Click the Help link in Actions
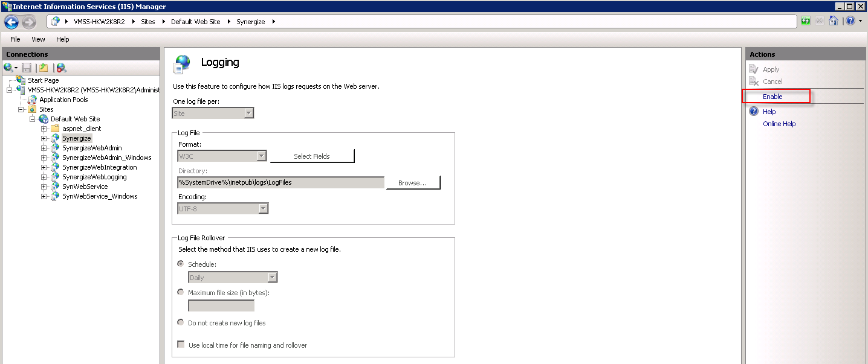This screenshot has height=364, width=868. pyautogui.click(x=769, y=112)
